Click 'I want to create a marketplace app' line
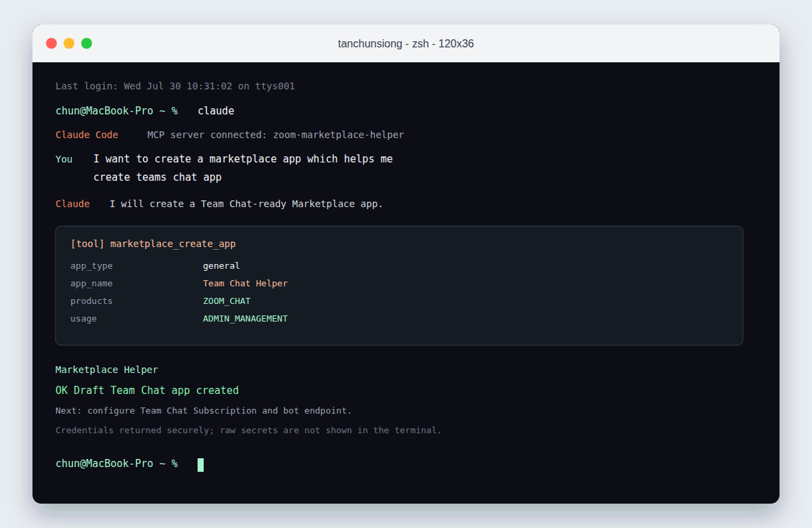 pyautogui.click(x=243, y=159)
